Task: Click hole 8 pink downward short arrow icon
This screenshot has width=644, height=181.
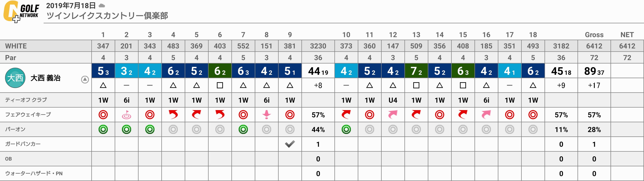Action: tap(266, 115)
